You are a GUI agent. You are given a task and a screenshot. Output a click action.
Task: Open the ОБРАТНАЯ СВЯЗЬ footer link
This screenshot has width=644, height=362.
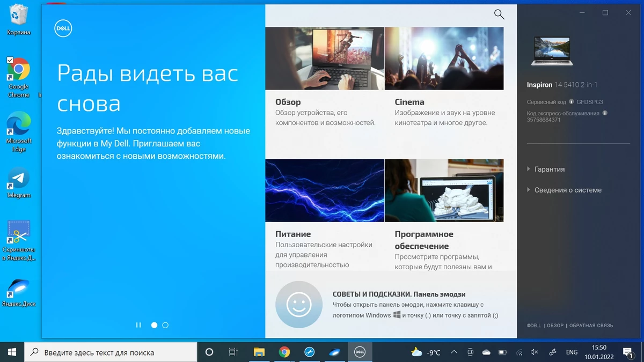pyautogui.click(x=591, y=326)
